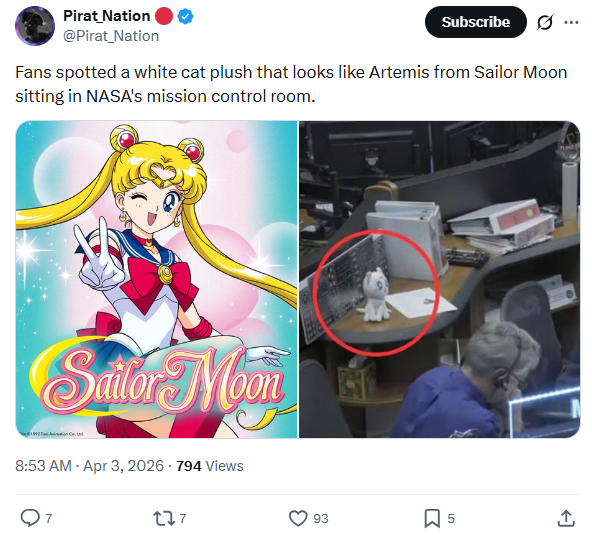Open the NASA mission control photo
This screenshot has height=535, width=592.
click(439, 279)
